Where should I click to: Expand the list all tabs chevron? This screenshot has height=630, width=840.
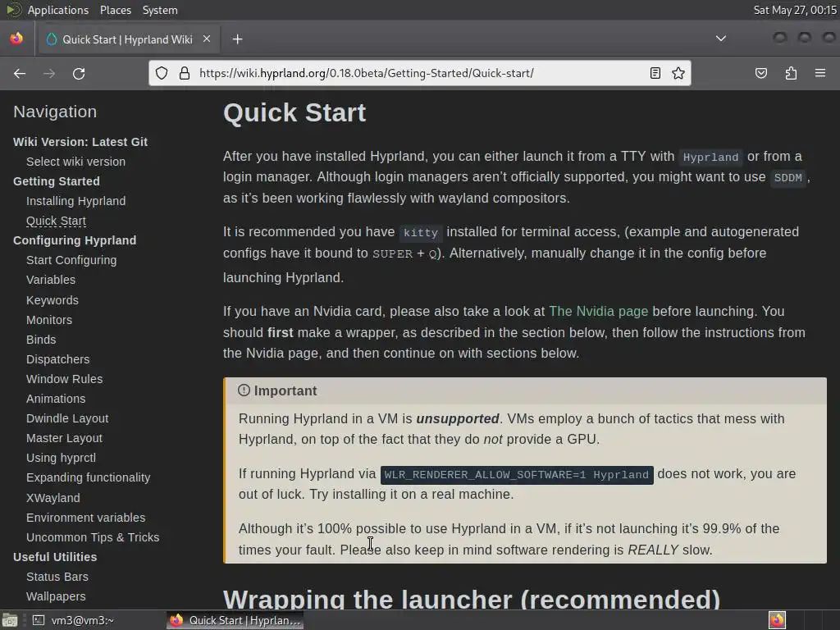[x=721, y=39]
